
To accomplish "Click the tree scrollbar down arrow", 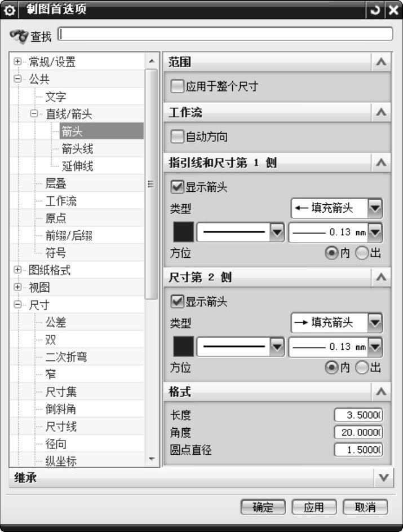I will tap(152, 459).
